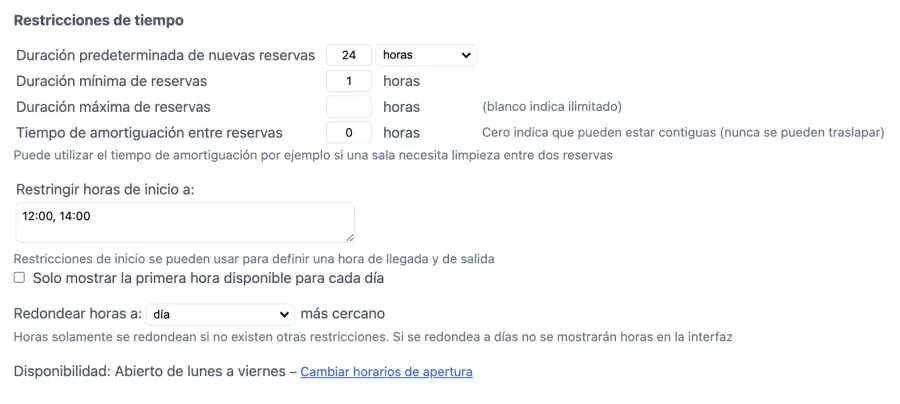
Task: Click the 'Duración mínima de reservas' label
Action: pyautogui.click(x=112, y=81)
